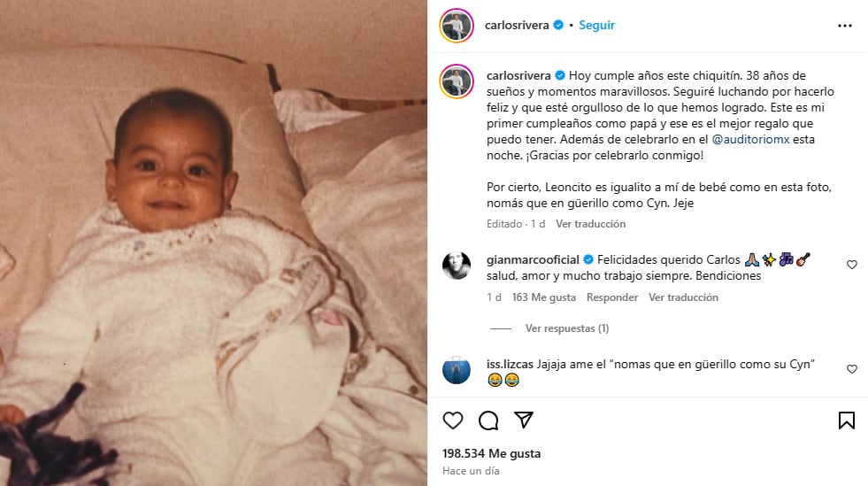Open the three-dot more options menu
This screenshot has height=486, width=868.
pos(845,26)
